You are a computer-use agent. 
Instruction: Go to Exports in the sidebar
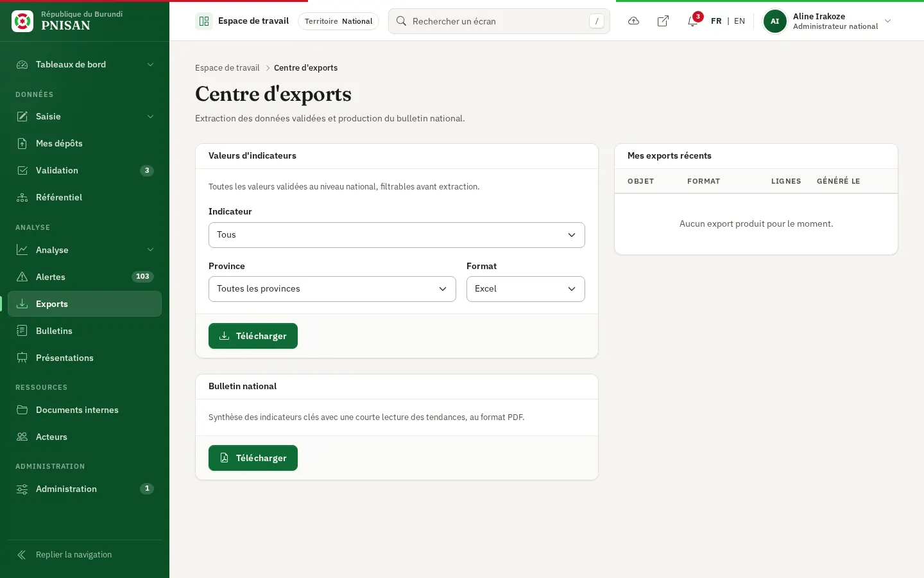point(85,304)
